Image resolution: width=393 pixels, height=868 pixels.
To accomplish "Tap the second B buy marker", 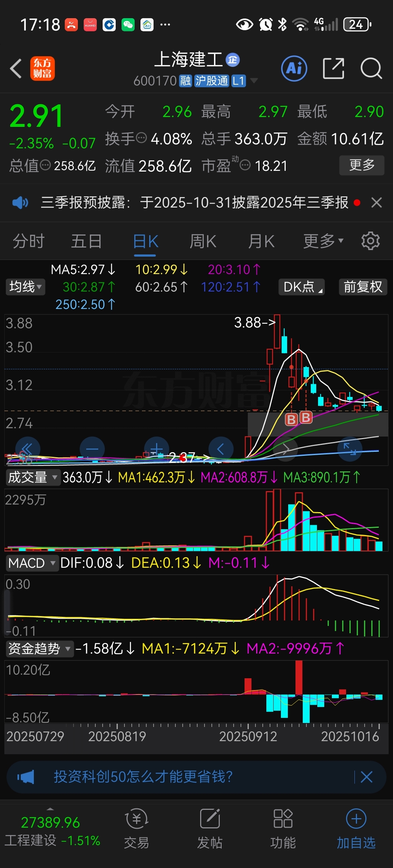I will tap(306, 418).
